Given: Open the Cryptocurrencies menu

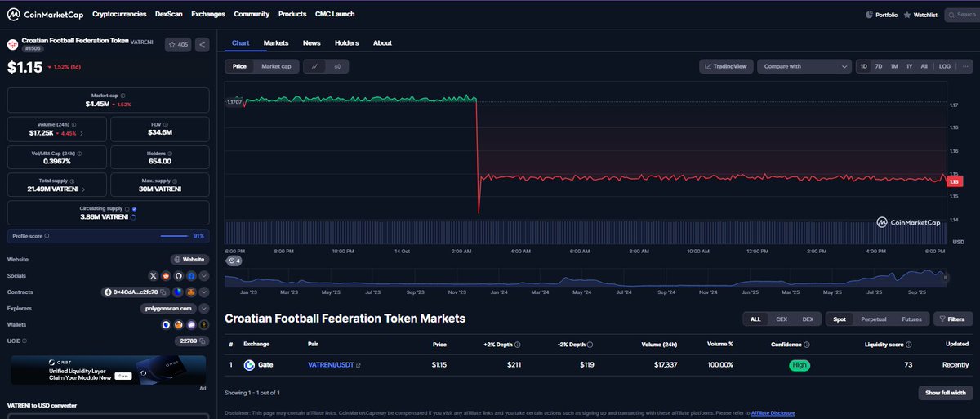Looking at the screenshot, I should (x=119, y=14).
